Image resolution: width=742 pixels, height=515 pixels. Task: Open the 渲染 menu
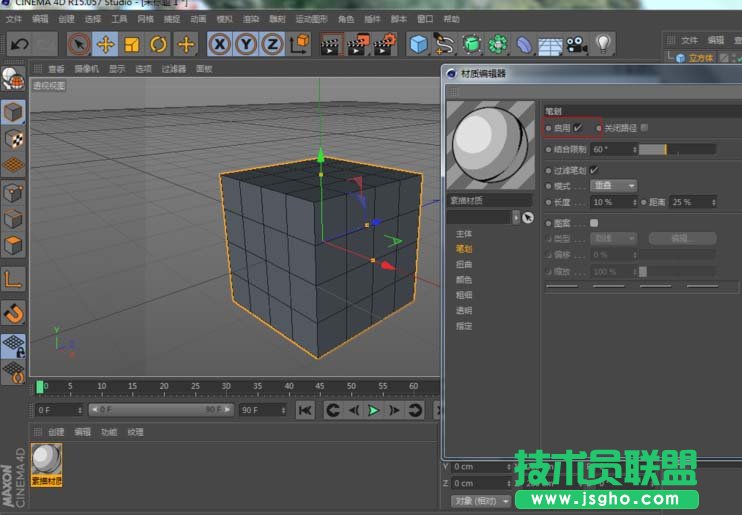point(251,19)
